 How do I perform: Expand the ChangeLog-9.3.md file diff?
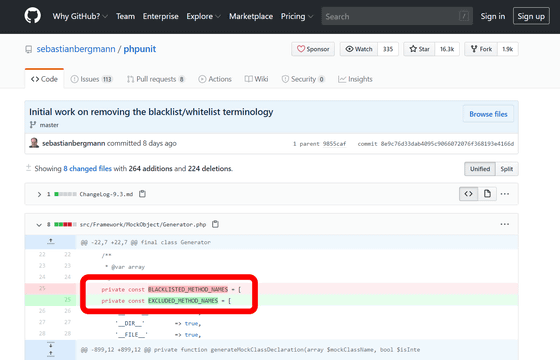pos(39,194)
